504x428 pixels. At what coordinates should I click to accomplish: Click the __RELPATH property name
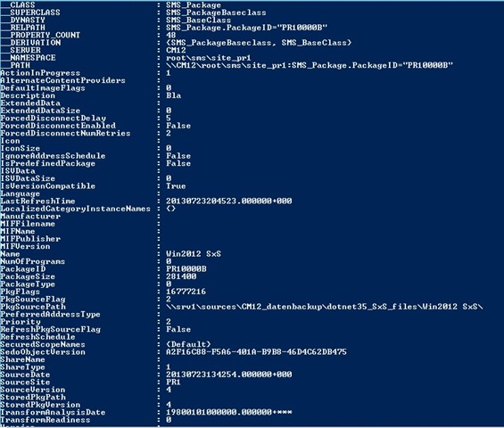(x=23, y=28)
